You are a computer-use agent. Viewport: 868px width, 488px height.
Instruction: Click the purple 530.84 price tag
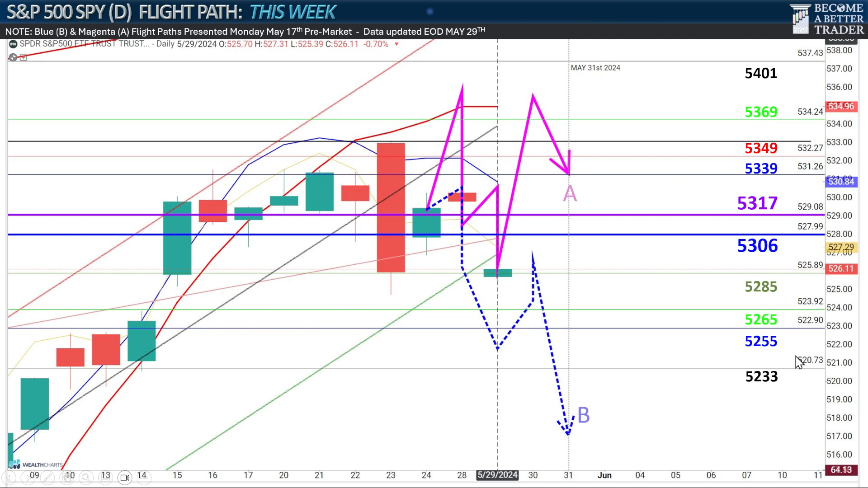841,182
